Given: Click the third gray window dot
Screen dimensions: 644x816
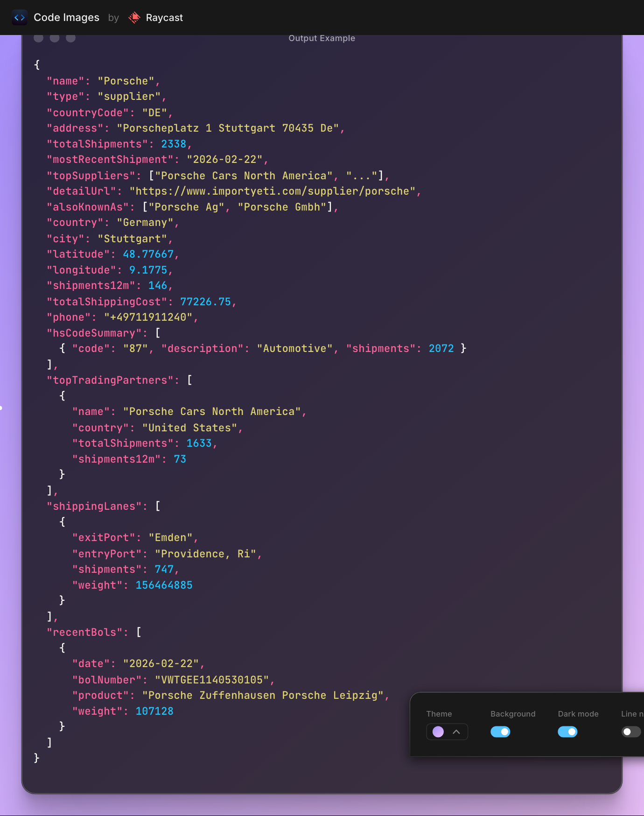Looking at the screenshot, I should (x=70, y=37).
